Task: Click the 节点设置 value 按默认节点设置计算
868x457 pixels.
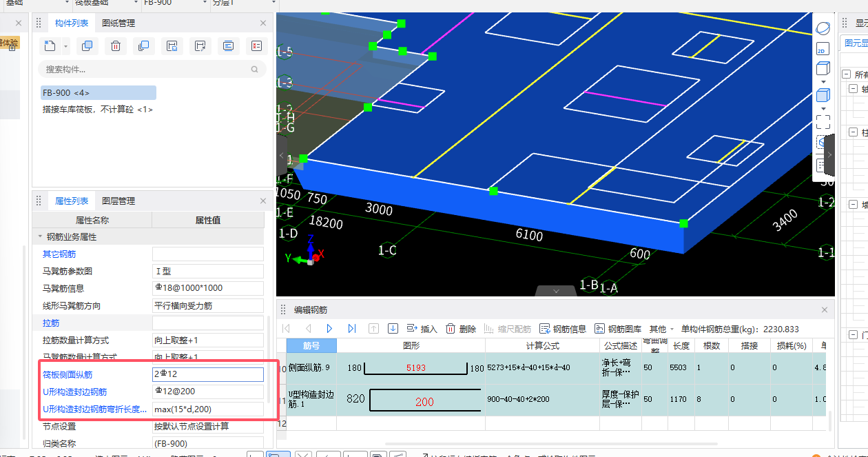Action: (x=208, y=426)
